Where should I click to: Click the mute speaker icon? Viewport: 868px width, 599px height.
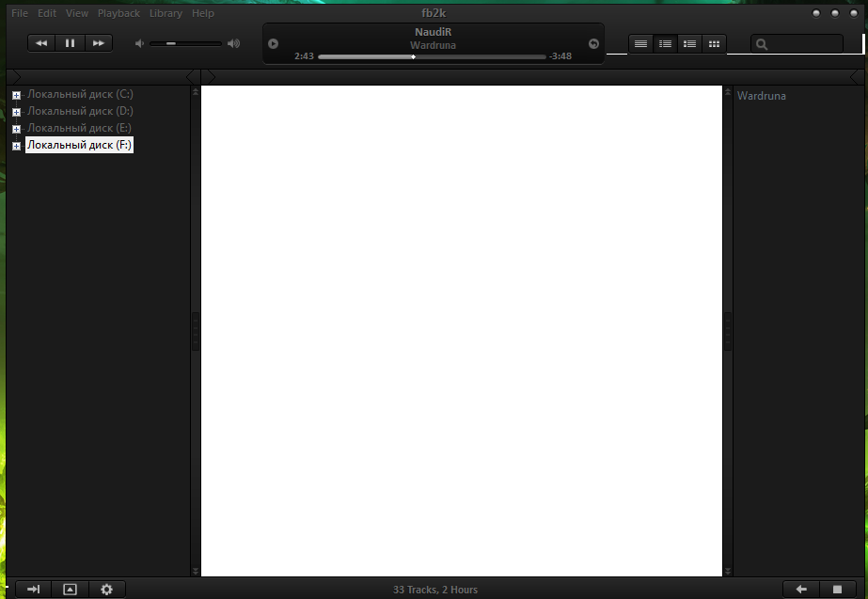pos(139,43)
